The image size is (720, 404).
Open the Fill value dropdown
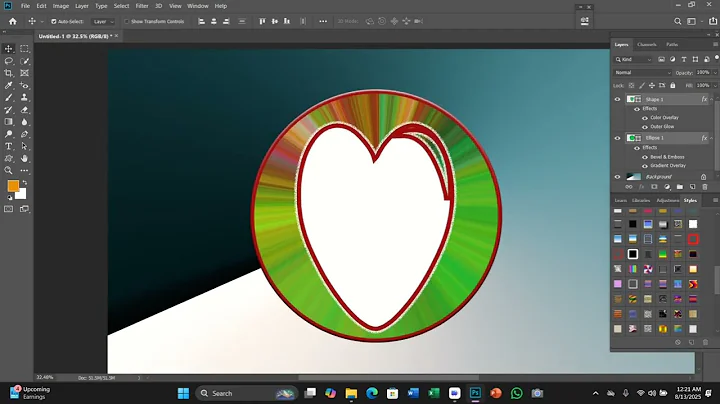714,85
